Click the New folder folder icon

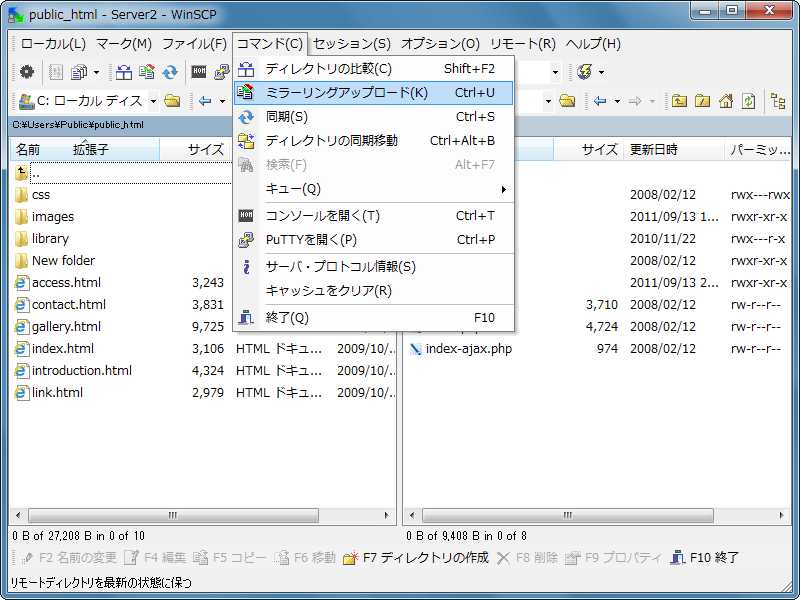(x=21, y=260)
